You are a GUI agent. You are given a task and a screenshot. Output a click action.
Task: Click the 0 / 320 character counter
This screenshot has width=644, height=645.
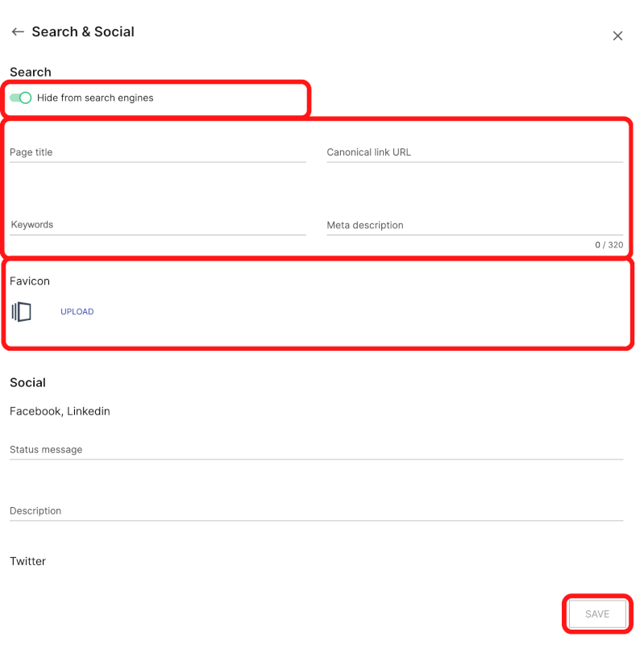point(609,245)
